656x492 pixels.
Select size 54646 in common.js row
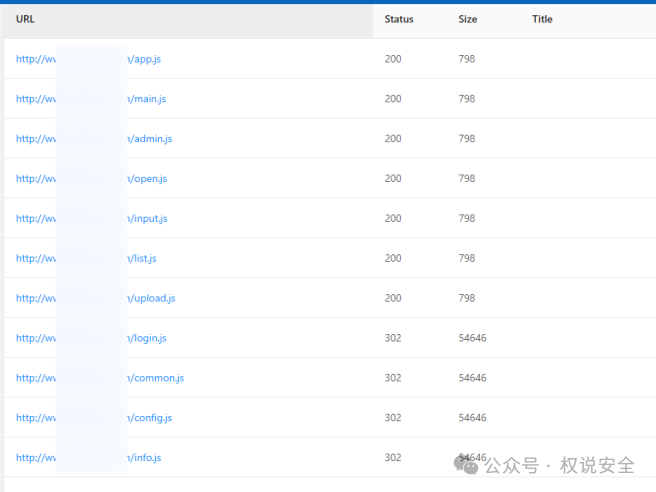coord(472,378)
